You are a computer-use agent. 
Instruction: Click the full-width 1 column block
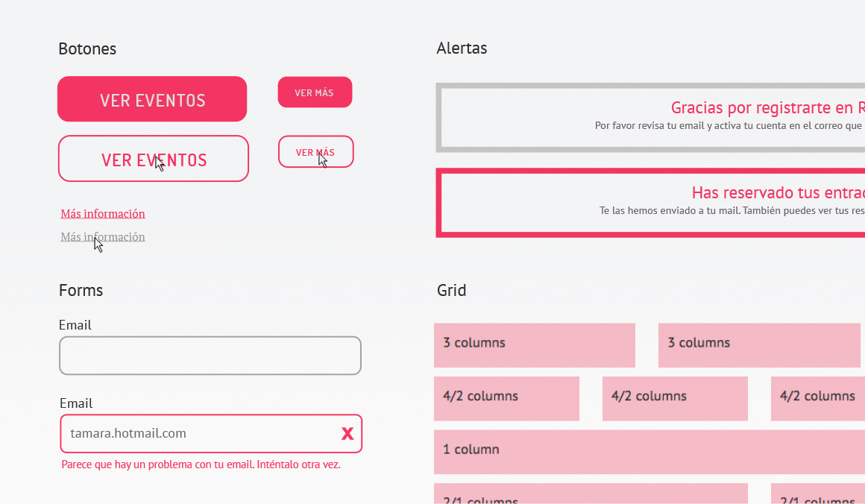pos(649,451)
